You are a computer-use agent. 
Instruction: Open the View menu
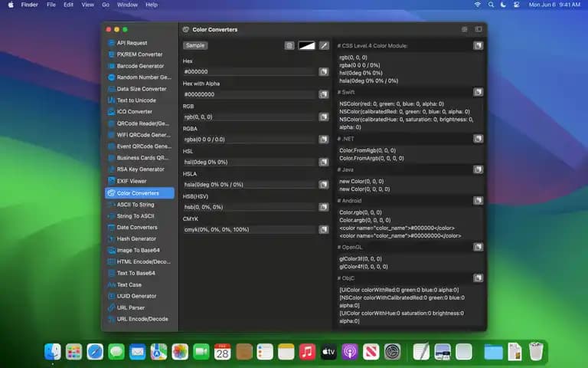pyautogui.click(x=88, y=5)
